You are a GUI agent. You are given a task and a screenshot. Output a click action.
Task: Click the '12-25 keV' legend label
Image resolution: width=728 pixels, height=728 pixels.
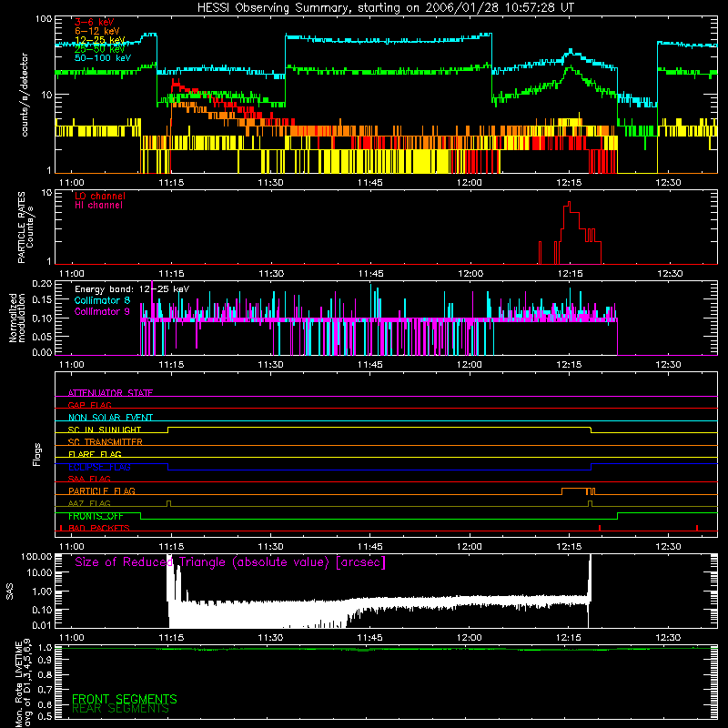pos(100,40)
